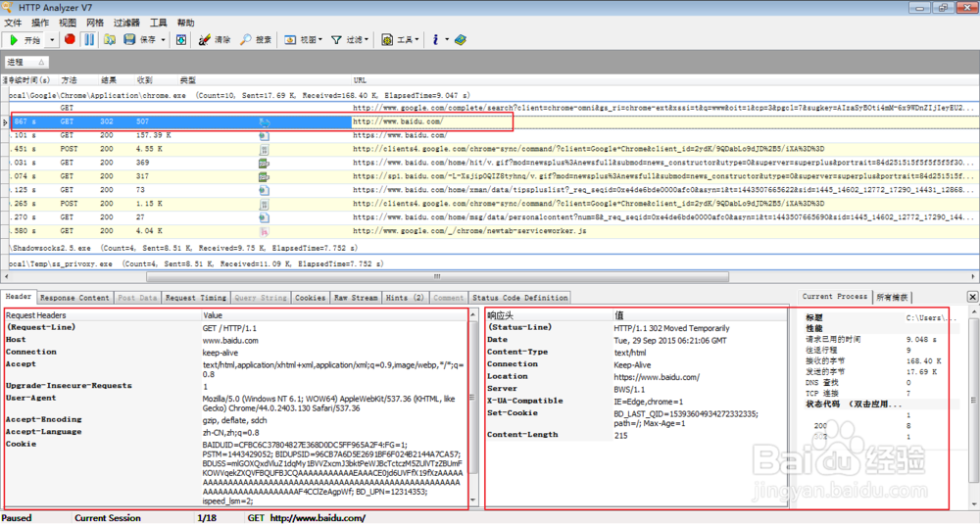980x524 pixels.
Task: Open the 网格 menu
Action: (95, 23)
